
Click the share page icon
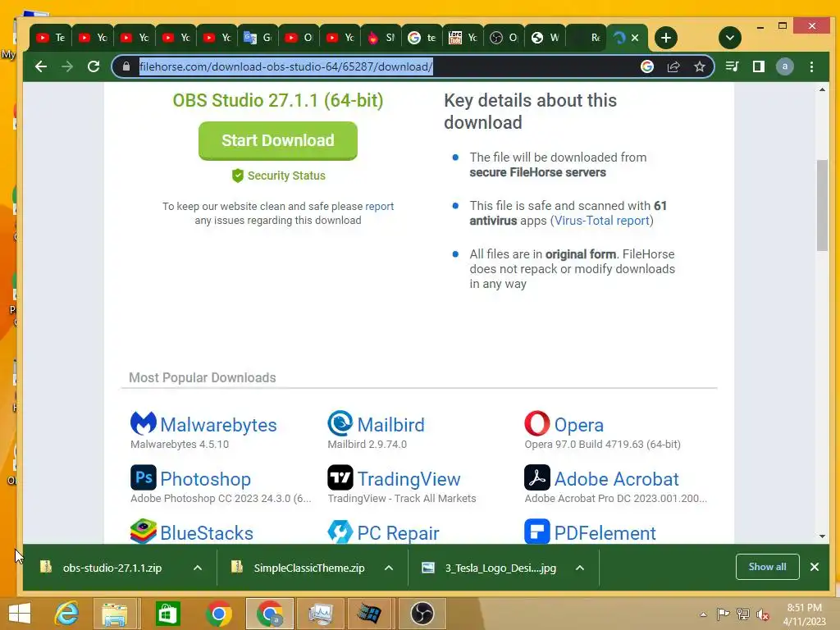point(673,66)
